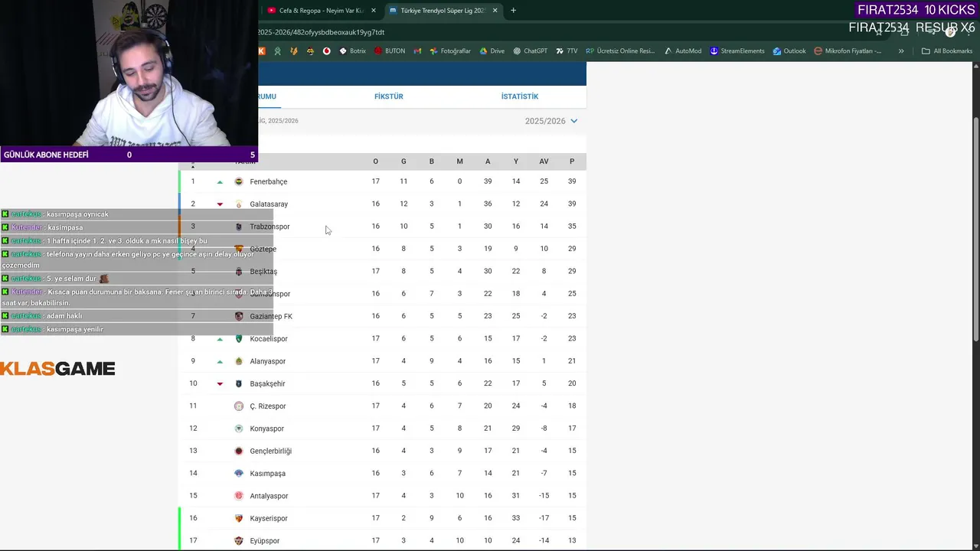Open the Gmail icon bookmark
The image size is (980, 551).
(x=417, y=51)
